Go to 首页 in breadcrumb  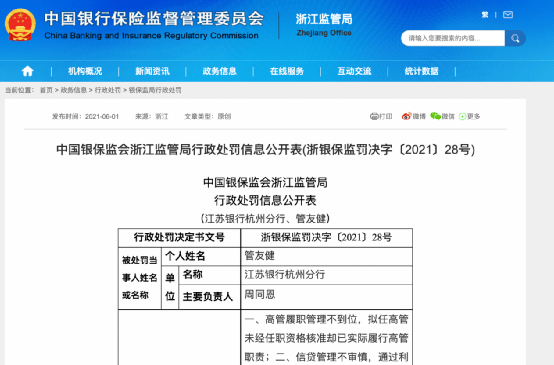[46, 90]
